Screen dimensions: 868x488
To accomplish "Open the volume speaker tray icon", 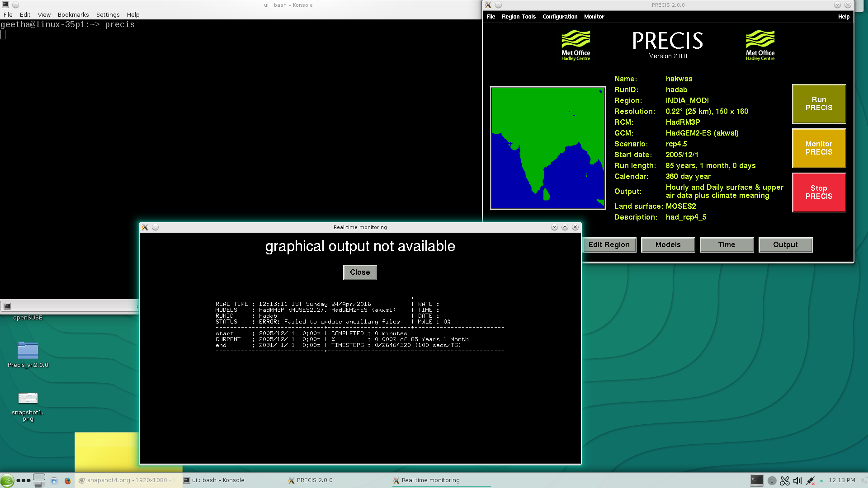I will pos(797,481).
